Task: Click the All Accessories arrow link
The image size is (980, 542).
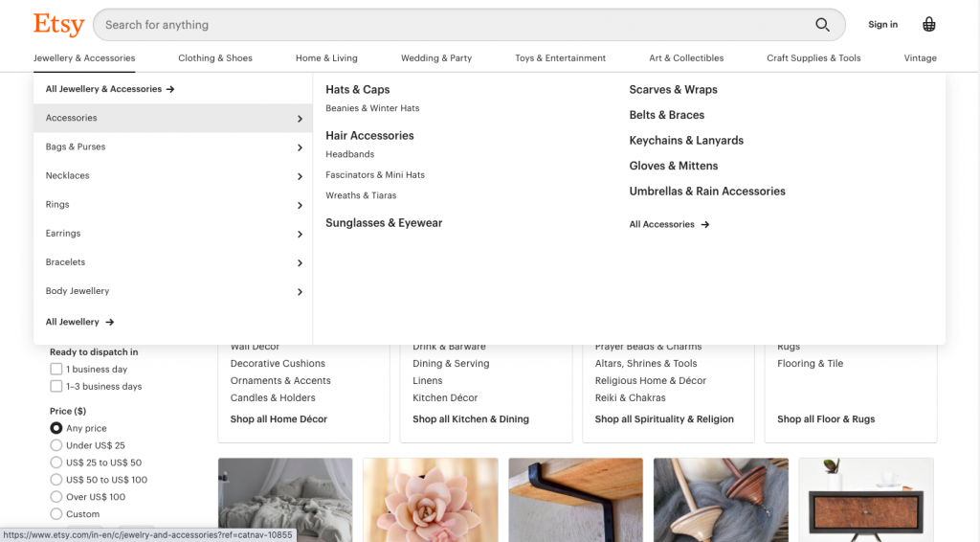Action: click(x=669, y=225)
